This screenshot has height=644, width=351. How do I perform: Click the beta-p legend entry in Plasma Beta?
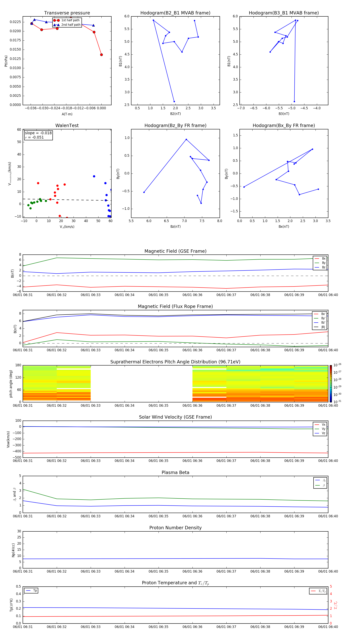320,480
